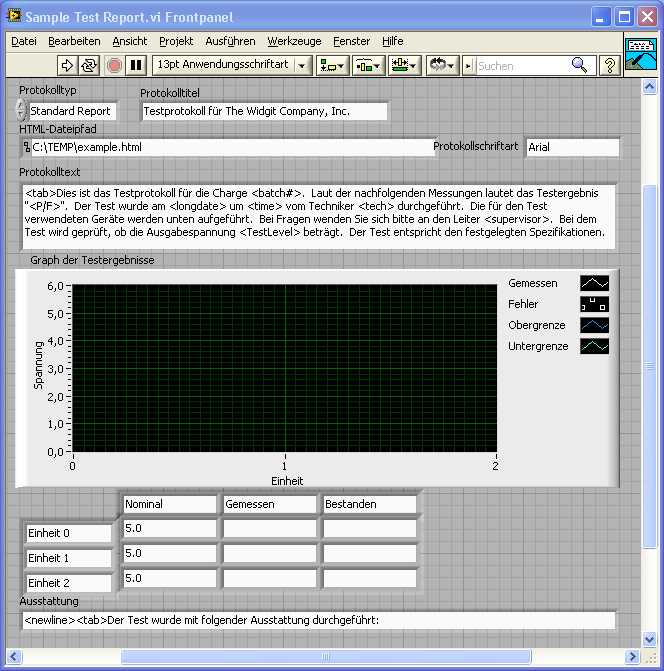Minimize the Sample Test Report window
The width and height of the screenshot is (664, 671).
tap(601, 17)
